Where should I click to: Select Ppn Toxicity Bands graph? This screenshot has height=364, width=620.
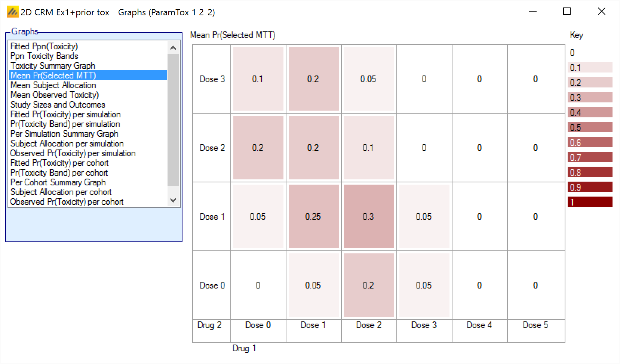[x=44, y=56]
